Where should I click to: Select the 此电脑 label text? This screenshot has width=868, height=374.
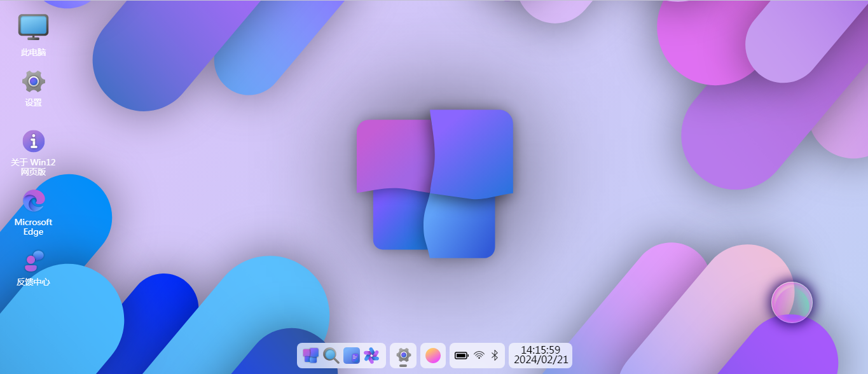33,52
